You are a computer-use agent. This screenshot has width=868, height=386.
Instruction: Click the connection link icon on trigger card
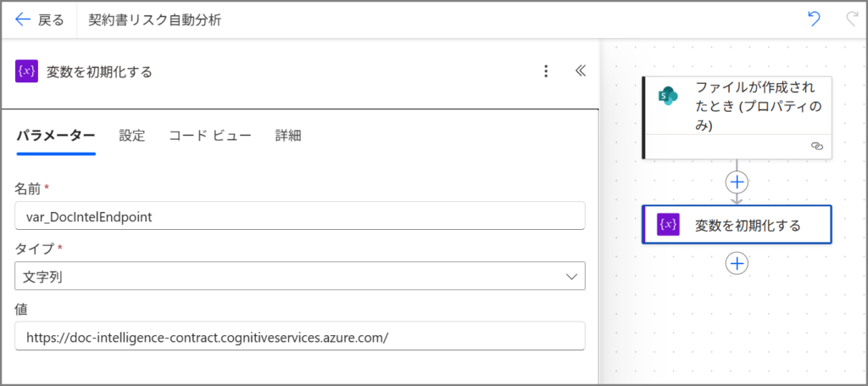816,146
